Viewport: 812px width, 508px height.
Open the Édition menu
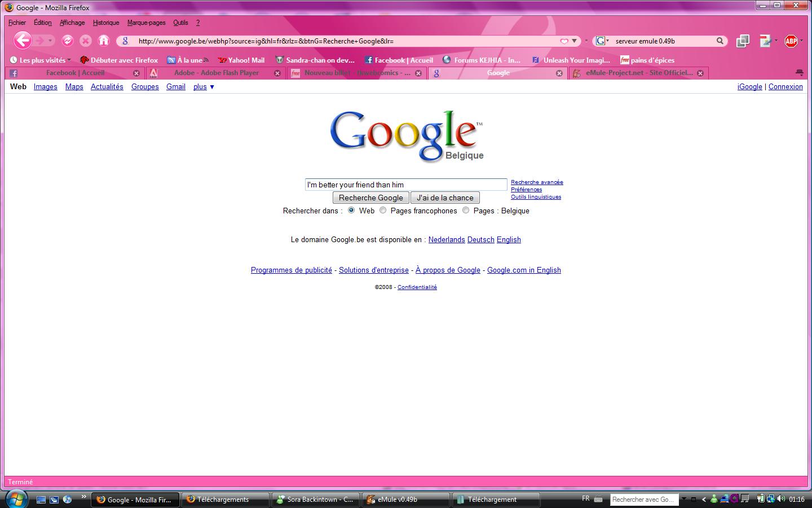pyautogui.click(x=42, y=23)
